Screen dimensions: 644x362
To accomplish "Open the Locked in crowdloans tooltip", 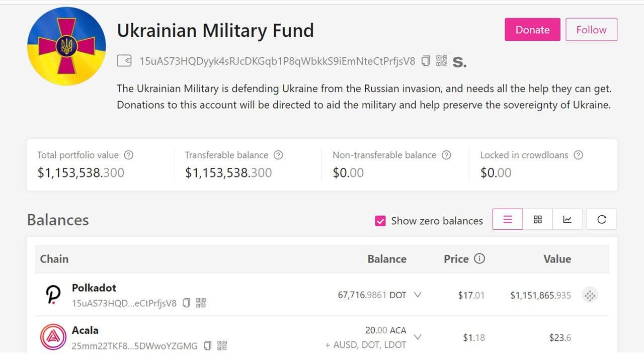I will coord(579,155).
